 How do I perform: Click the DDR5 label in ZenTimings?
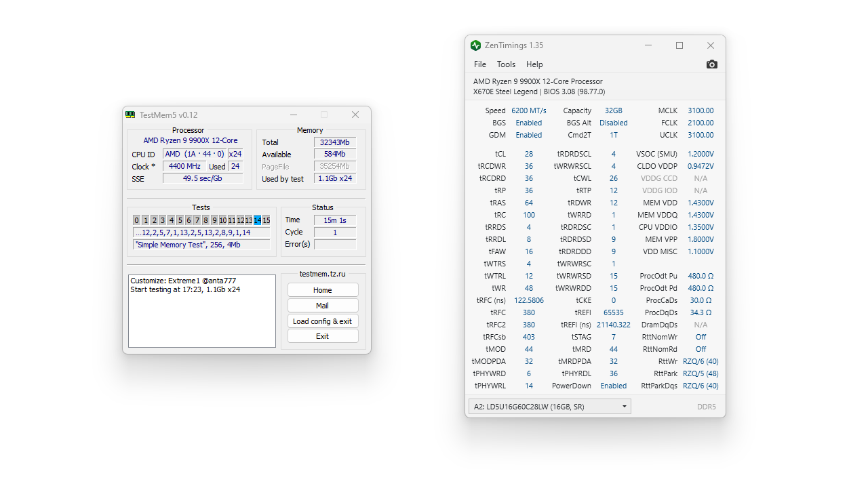707,407
